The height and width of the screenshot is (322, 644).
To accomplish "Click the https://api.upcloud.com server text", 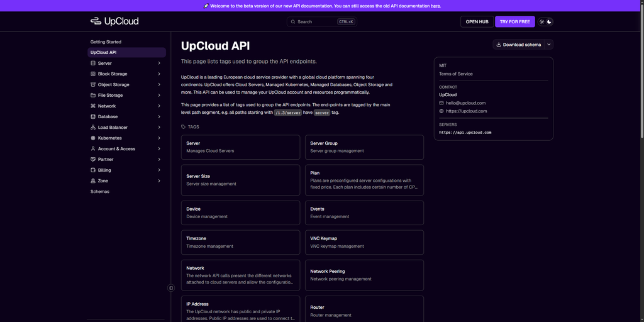I will tap(465, 133).
